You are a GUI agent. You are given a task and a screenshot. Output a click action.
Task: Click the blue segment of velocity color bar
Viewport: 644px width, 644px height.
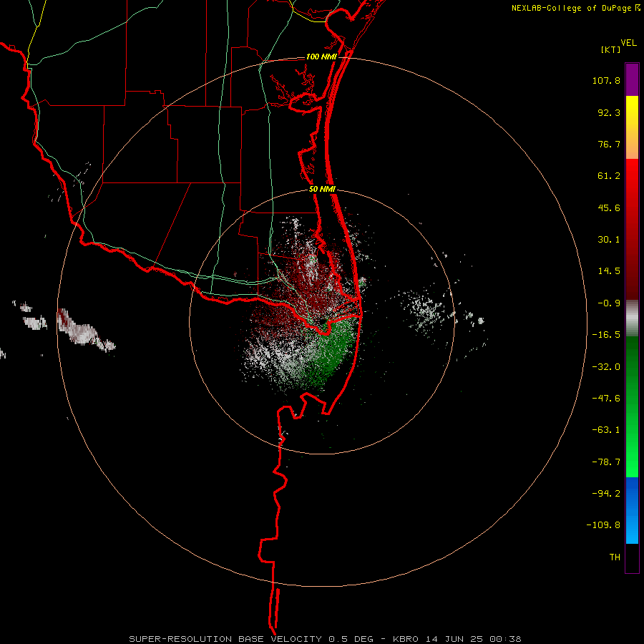pyautogui.click(x=632, y=510)
